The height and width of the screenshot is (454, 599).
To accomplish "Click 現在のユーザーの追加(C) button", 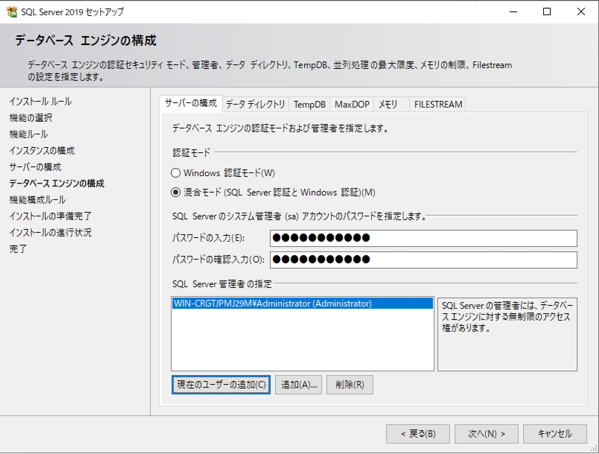I will pyautogui.click(x=221, y=384).
